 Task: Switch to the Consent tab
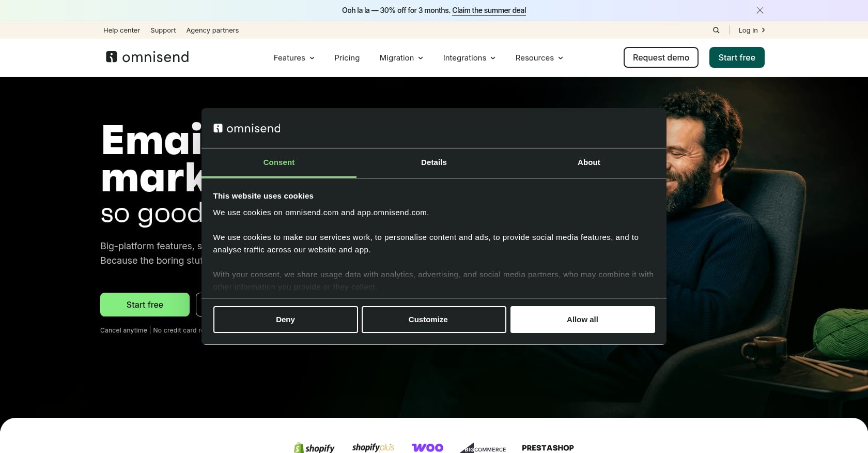(x=279, y=162)
